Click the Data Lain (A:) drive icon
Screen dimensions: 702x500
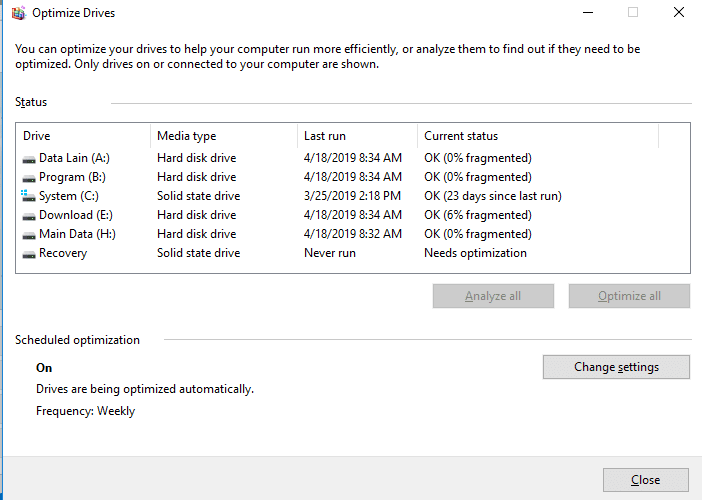pos(29,159)
